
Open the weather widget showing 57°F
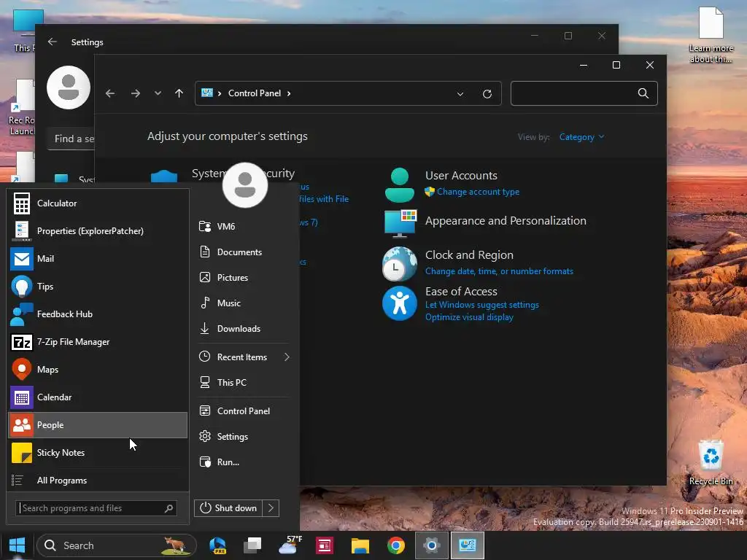click(290, 545)
